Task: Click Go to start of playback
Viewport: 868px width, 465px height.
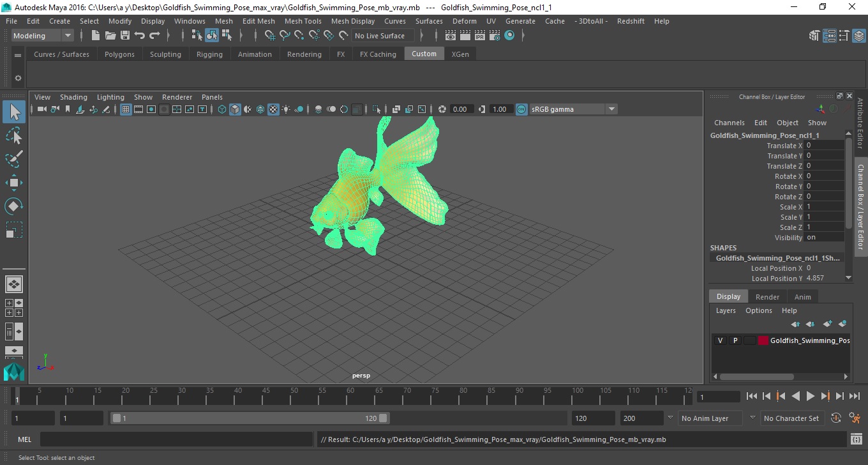Action: (x=752, y=396)
